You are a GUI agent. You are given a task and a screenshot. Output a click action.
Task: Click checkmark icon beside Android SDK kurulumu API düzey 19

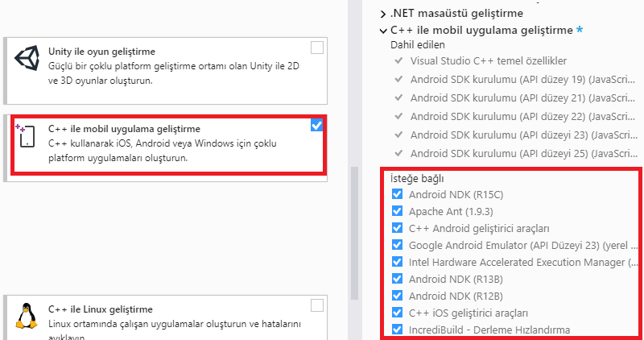tap(398, 79)
